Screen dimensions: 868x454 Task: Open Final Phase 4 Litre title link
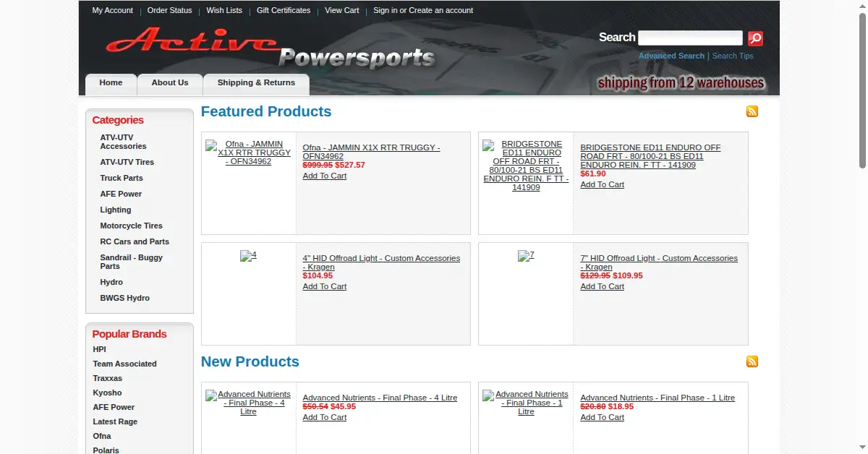(x=380, y=398)
